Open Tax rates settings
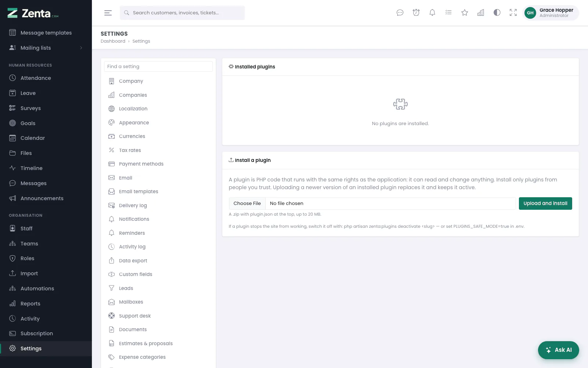588x368 pixels. click(158, 150)
